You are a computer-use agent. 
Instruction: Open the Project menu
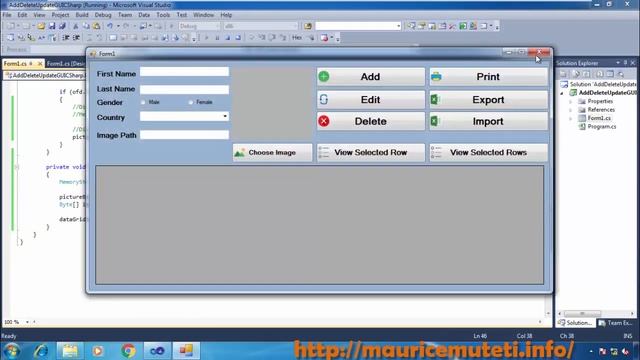tap(60, 15)
